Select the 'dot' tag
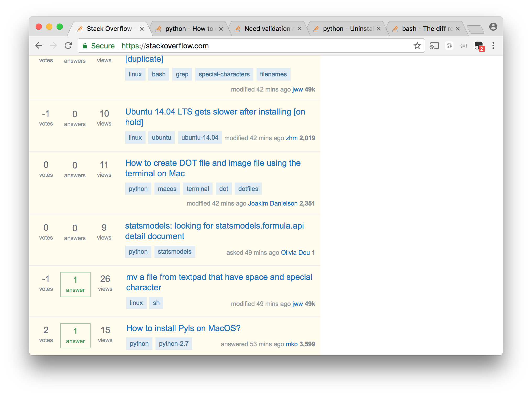Image resolution: width=532 pixels, height=397 pixels. click(224, 189)
